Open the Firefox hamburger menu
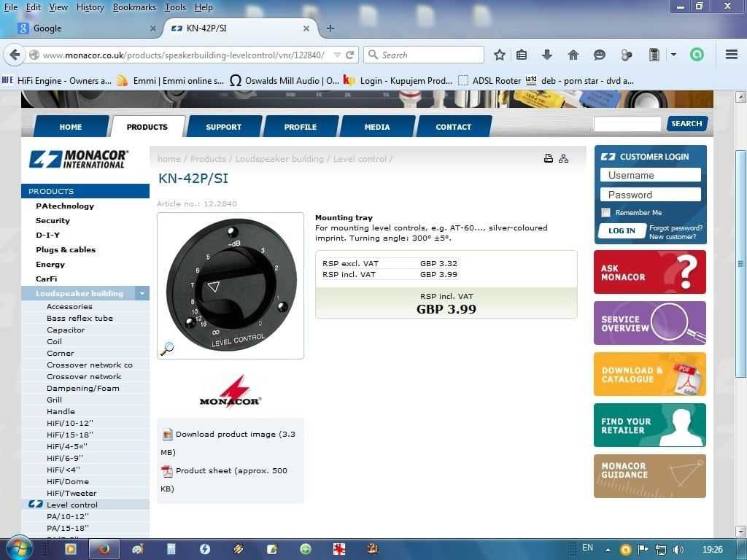The width and height of the screenshot is (747, 560). pos(732,54)
